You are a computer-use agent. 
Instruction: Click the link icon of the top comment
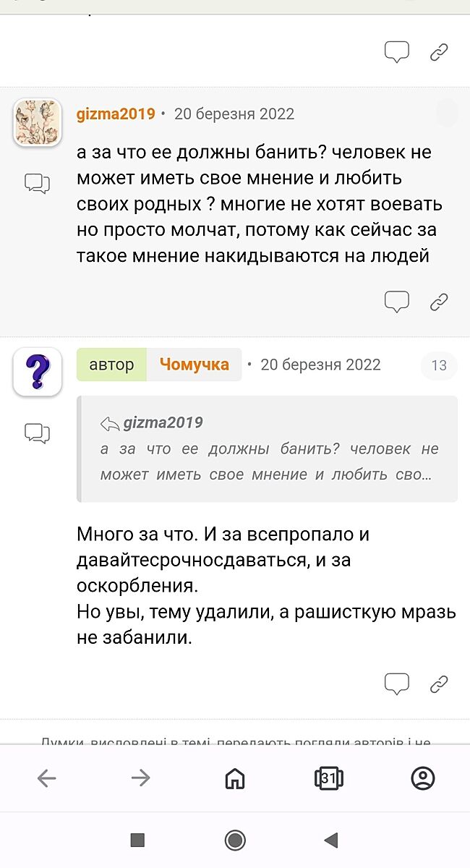click(x=439, y=52)
